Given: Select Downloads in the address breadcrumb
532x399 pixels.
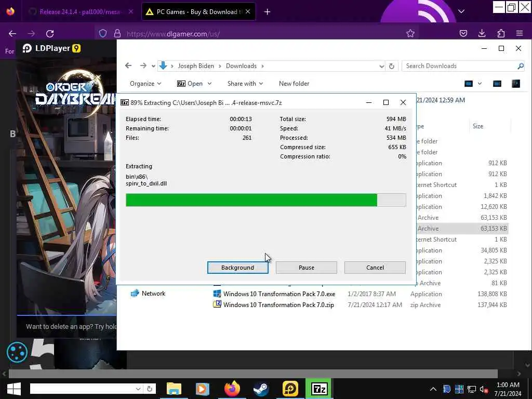Looking at the screenshot, I should coord(241,66).
